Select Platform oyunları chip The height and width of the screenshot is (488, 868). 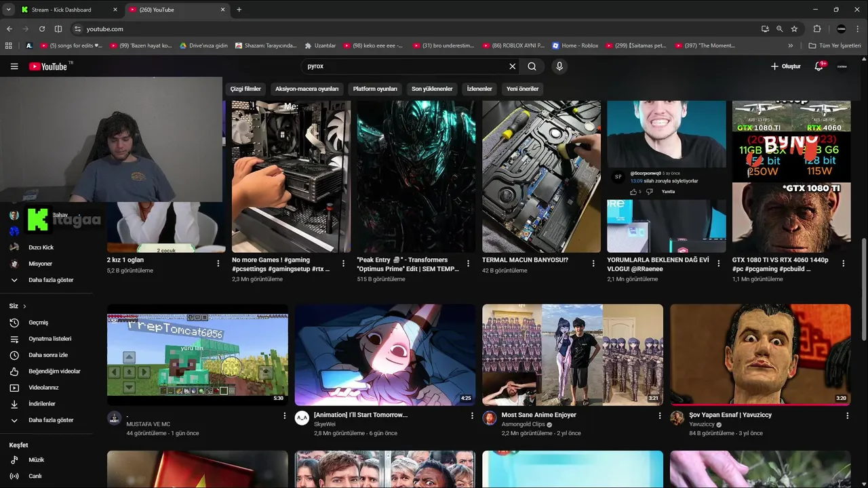click(375, 89)
